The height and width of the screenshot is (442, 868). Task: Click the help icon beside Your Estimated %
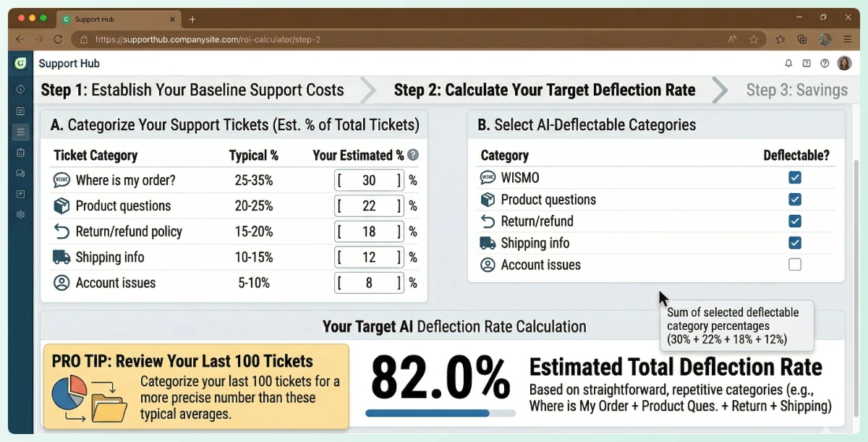click(x=413, y=155)
